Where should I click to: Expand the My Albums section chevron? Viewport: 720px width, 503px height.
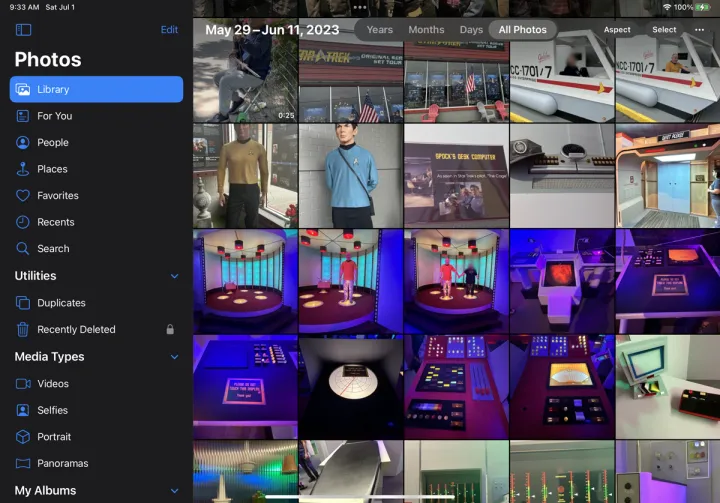[x=174, y=491]
